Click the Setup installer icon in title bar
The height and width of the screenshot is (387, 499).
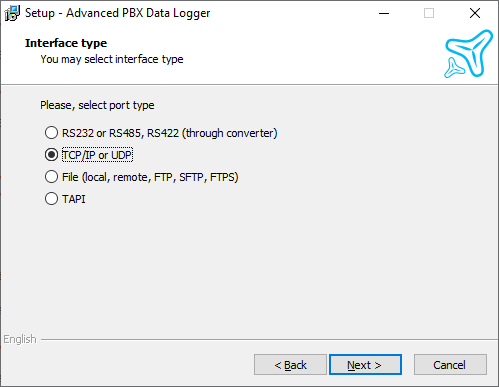[x=12, y=13]
